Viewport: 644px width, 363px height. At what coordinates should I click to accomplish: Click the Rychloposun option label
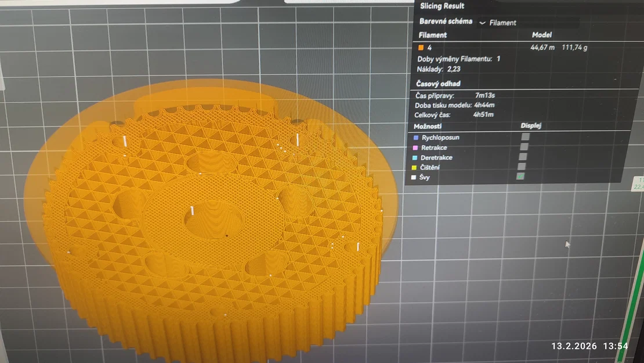coord(440,138)
